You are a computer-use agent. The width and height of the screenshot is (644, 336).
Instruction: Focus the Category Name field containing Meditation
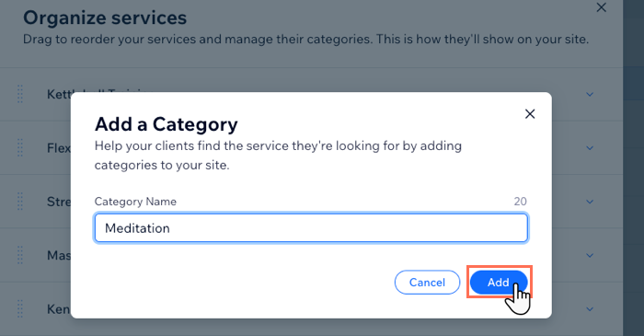point(311,228)
